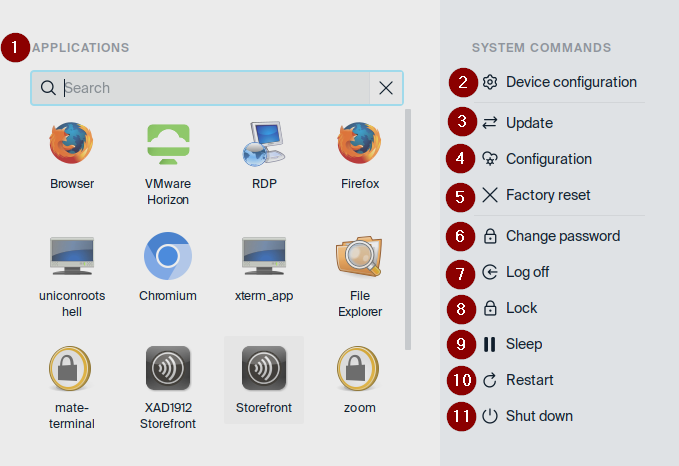Launch XAD1912 Storefront
679x466 pixels.
[167, 369]
